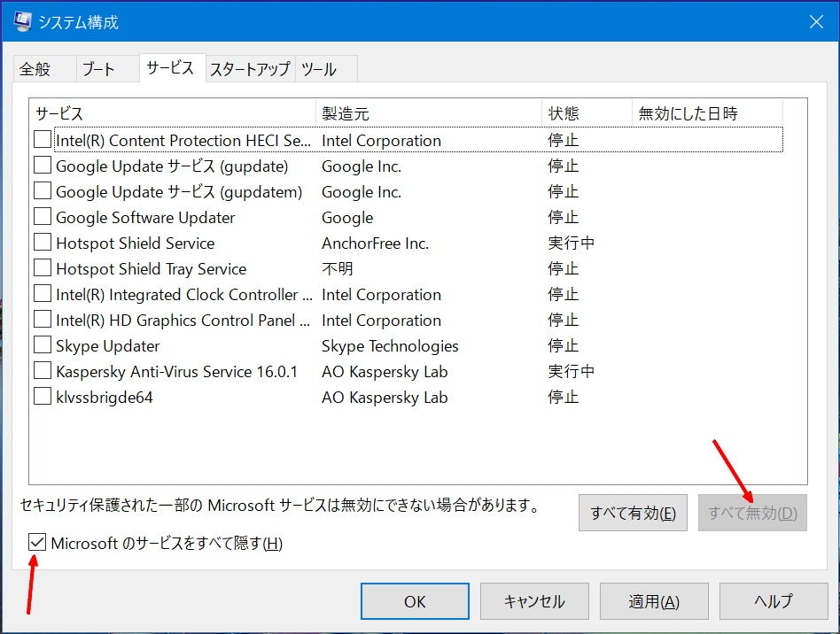840x634 pixels.
Task: Go to the スタートアップ tab
Action: [x=250, y=69]
